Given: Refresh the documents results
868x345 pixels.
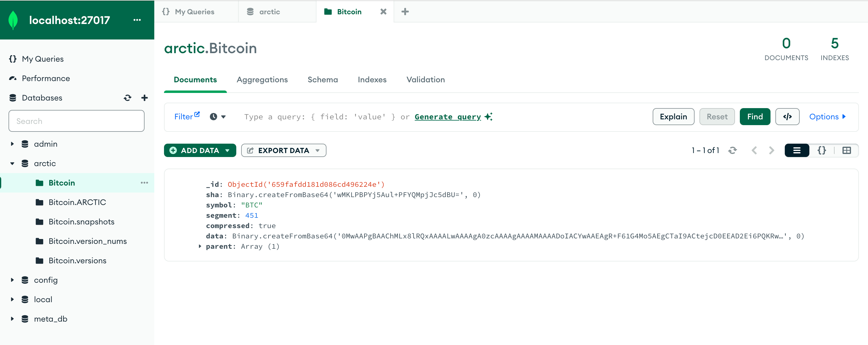Looking at the screenshot, I should [x=733, y=150].
